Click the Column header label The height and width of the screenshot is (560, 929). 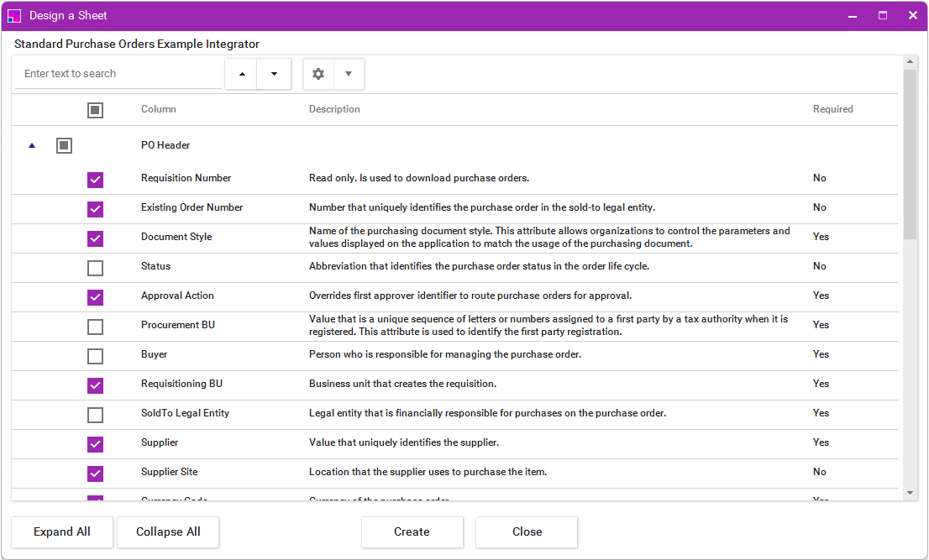pyautogui.click(x=158, y=109)
